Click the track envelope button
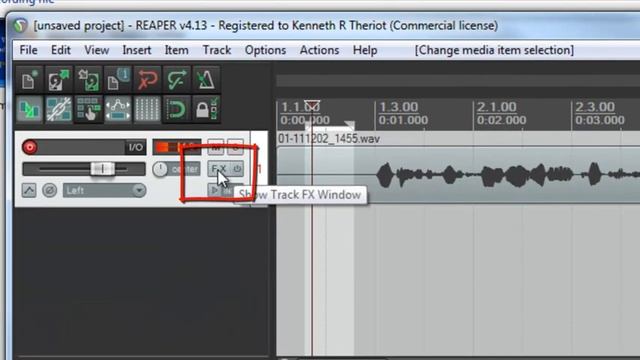 tap(29, 190)
